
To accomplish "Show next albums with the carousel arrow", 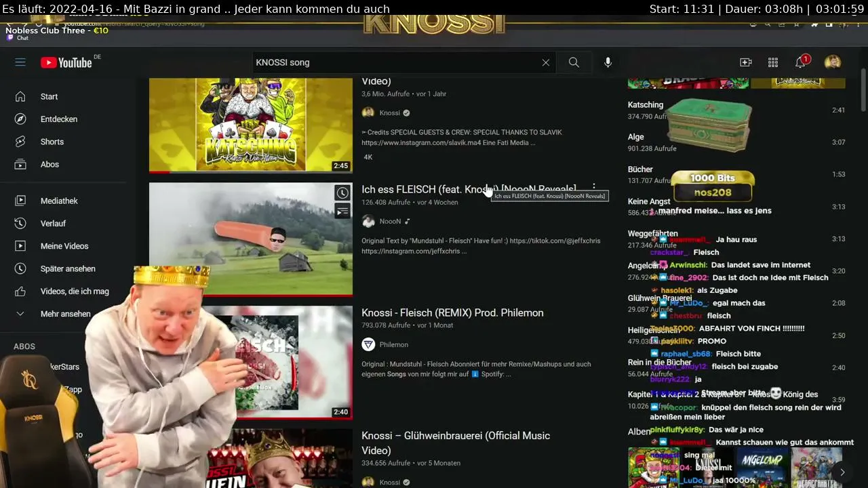I will (x=842, y=472).
